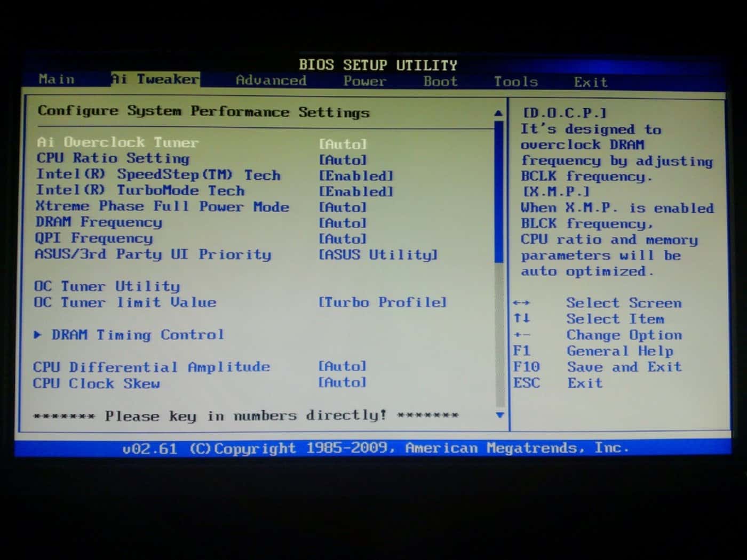
Task: Click the vertical scrollbar thumb
Action: pos(499,191)
